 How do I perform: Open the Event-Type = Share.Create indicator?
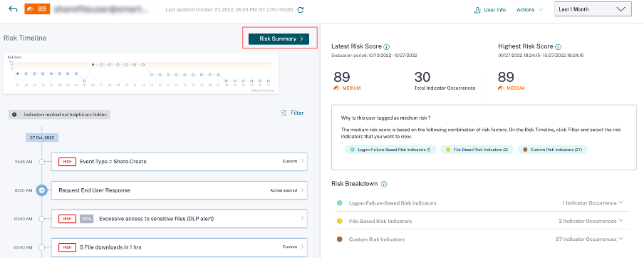[179, 162]
